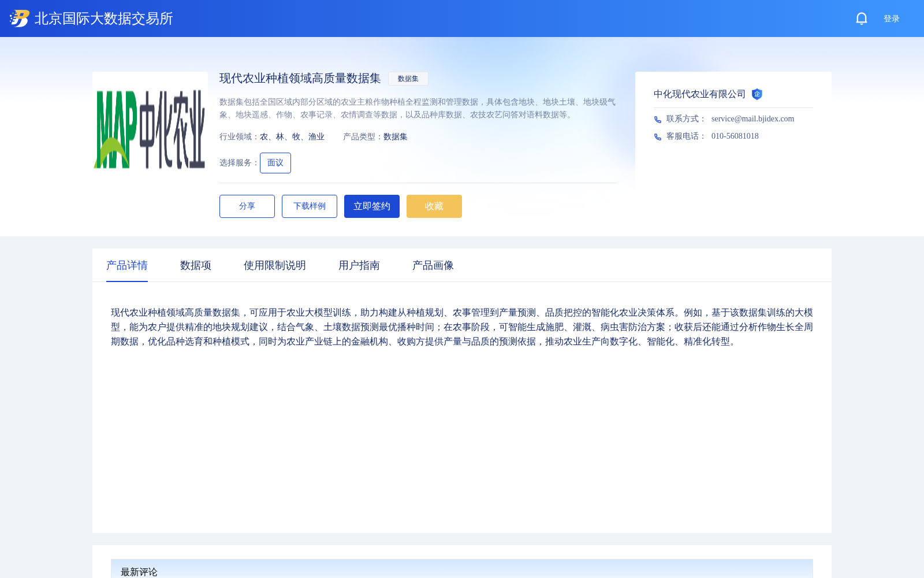
Task: Click the 登录 login link
Action: tap(891, 18)
